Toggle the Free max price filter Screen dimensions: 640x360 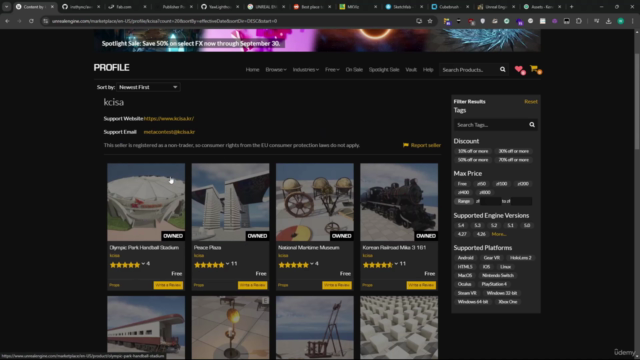pyautogui.click(x=462, y=184)
